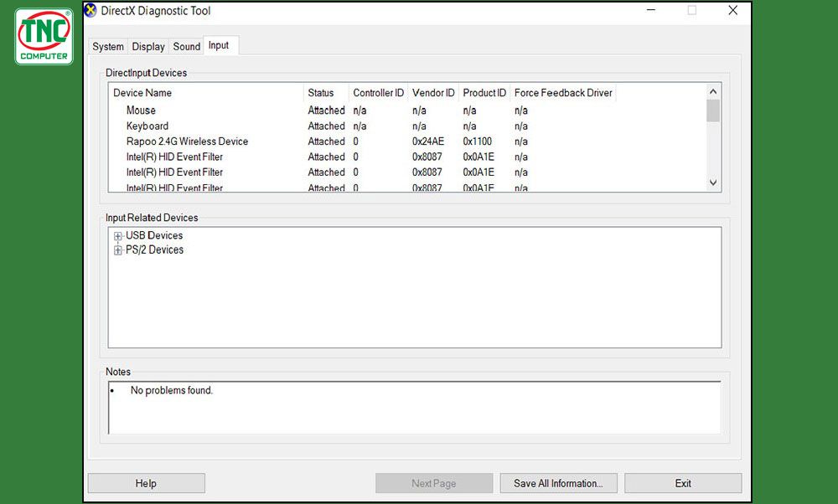This screenshot has height=504, width=838.
Task: Switch to the Display tab
Action: tap(148, 46)
